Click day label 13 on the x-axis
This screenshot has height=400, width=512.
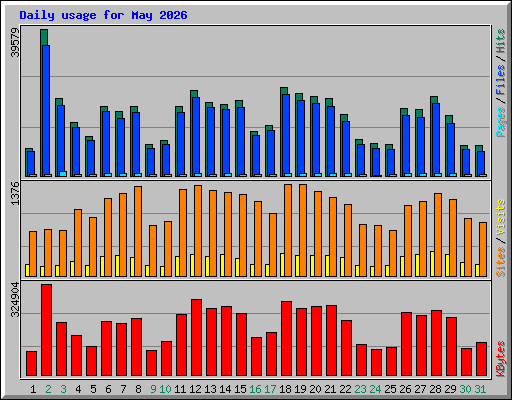tap(210, 389)
